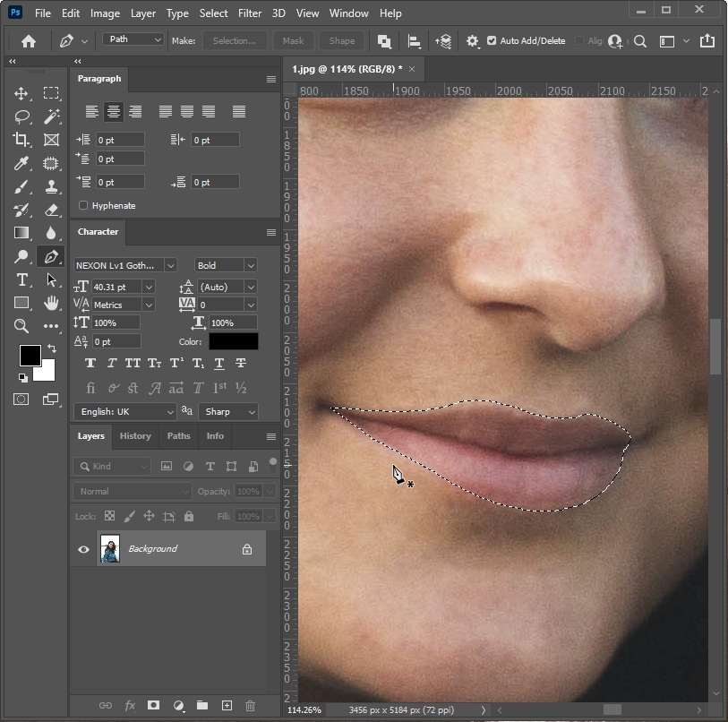728x722 pixels.
Task: Toggle Auto Add/Delete checkbox
Action: click(492, 41)
